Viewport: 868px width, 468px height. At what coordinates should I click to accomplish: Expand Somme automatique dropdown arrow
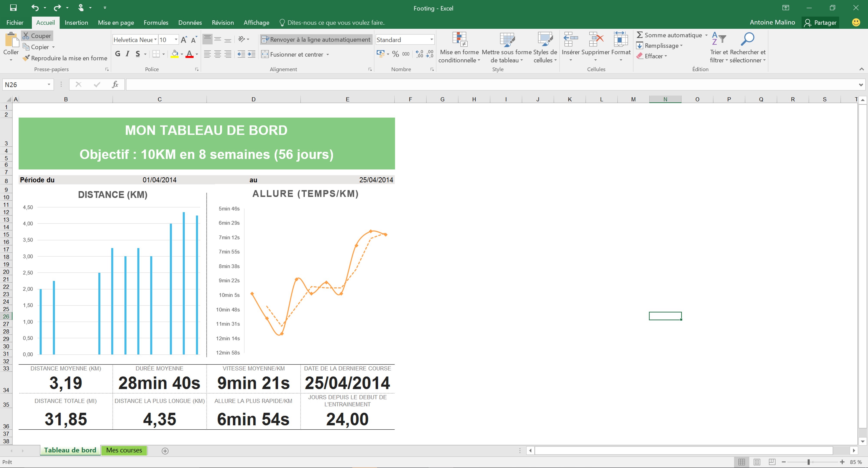[x=706, y=35]
